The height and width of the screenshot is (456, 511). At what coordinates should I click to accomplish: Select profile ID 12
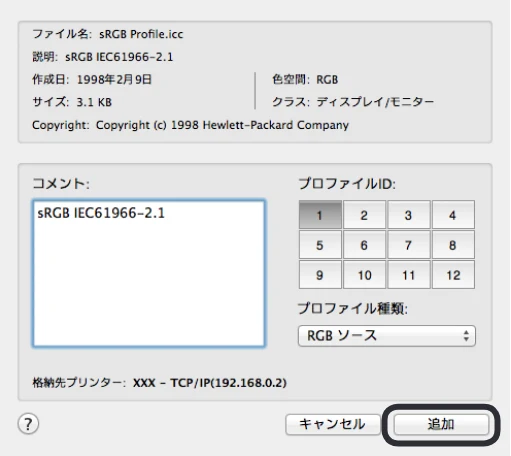coord(453,275)
